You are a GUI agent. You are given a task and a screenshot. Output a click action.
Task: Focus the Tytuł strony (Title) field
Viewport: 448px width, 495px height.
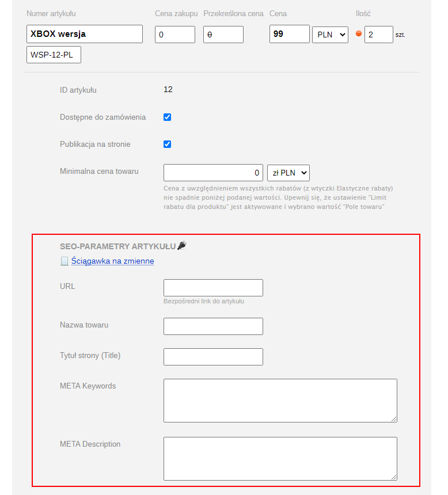[213, 357]
